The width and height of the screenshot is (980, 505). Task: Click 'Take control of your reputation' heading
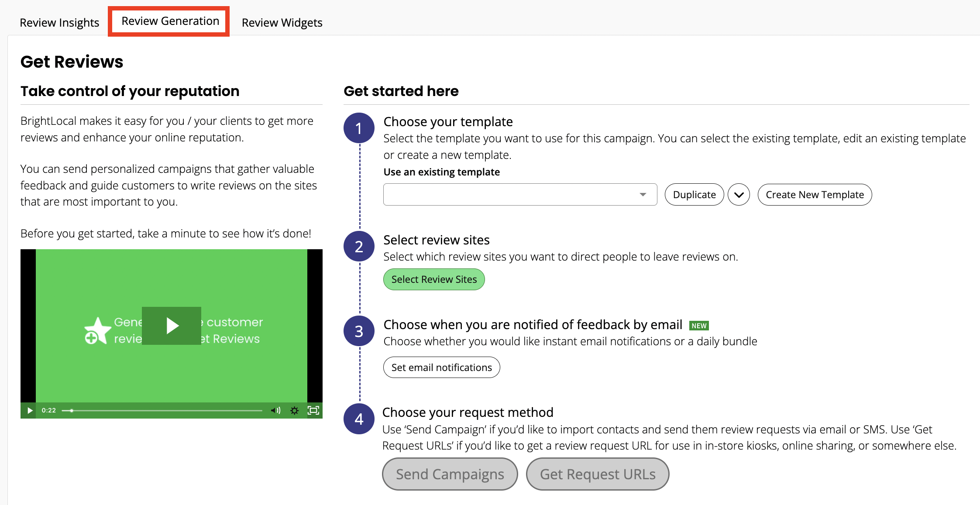tap(130, 91)
